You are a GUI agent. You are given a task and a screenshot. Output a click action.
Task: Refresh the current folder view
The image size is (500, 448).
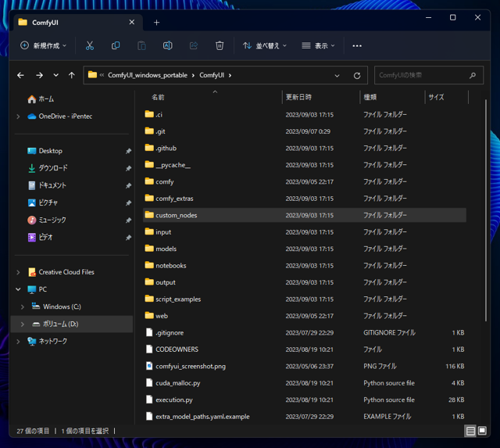[x=357, y=76]
